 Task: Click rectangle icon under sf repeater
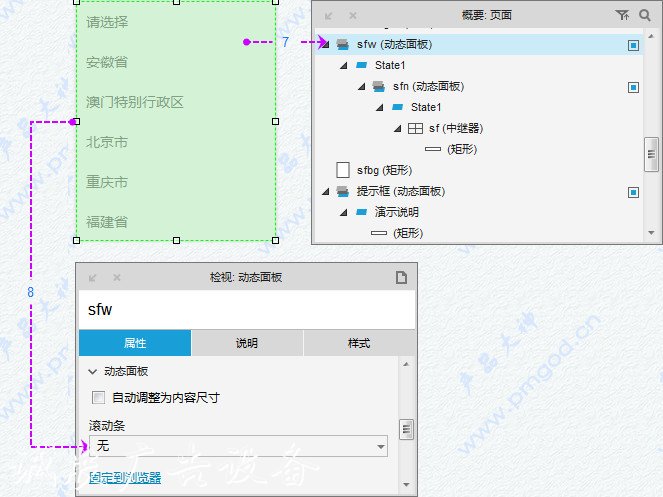coord(433,149)
